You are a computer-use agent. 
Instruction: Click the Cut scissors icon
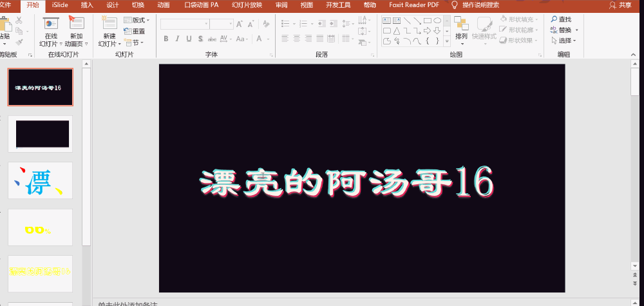click(x=19, y=21)
